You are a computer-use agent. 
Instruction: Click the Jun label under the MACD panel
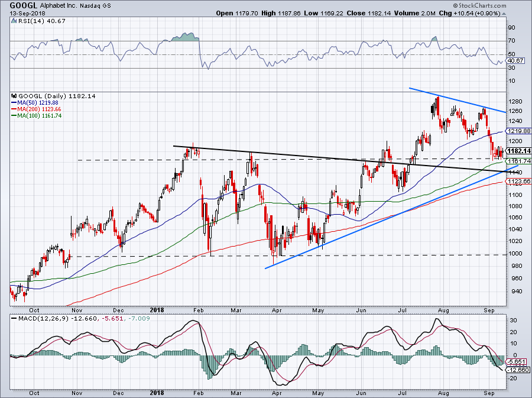pos(361,393)
